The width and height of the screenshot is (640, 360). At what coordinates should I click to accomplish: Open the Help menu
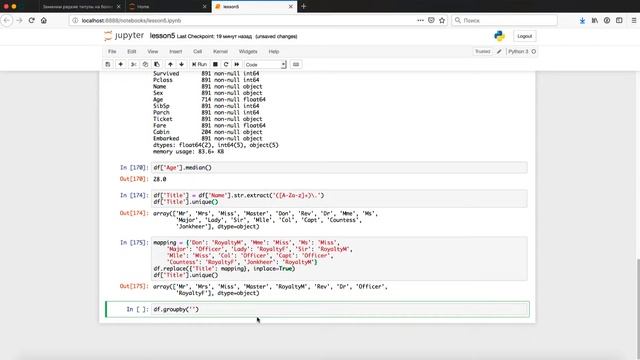[x=274, y=51]
